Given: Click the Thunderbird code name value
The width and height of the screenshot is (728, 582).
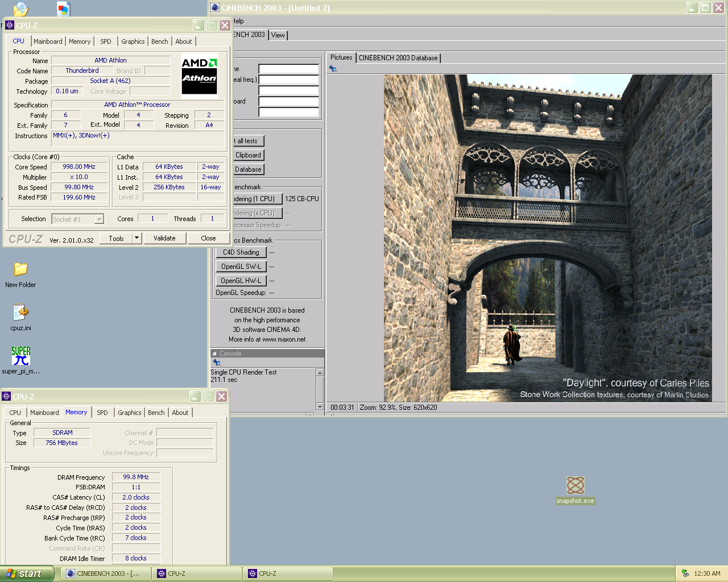Looking at the screenshot, I should tap(82, 70).
